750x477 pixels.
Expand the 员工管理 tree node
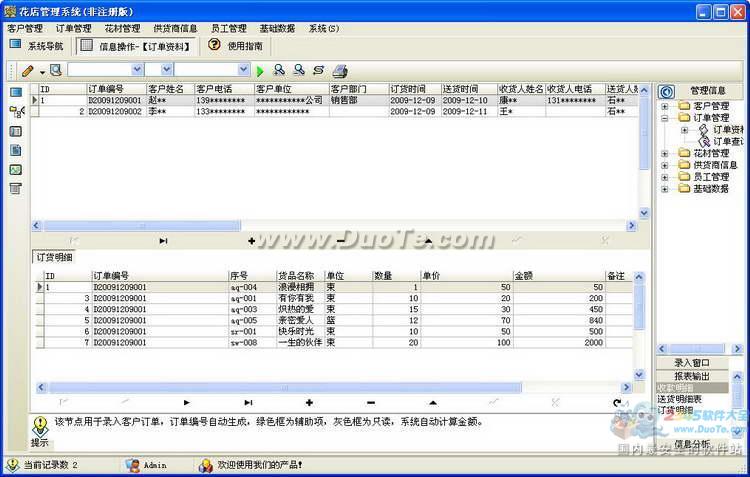[665, 177]
